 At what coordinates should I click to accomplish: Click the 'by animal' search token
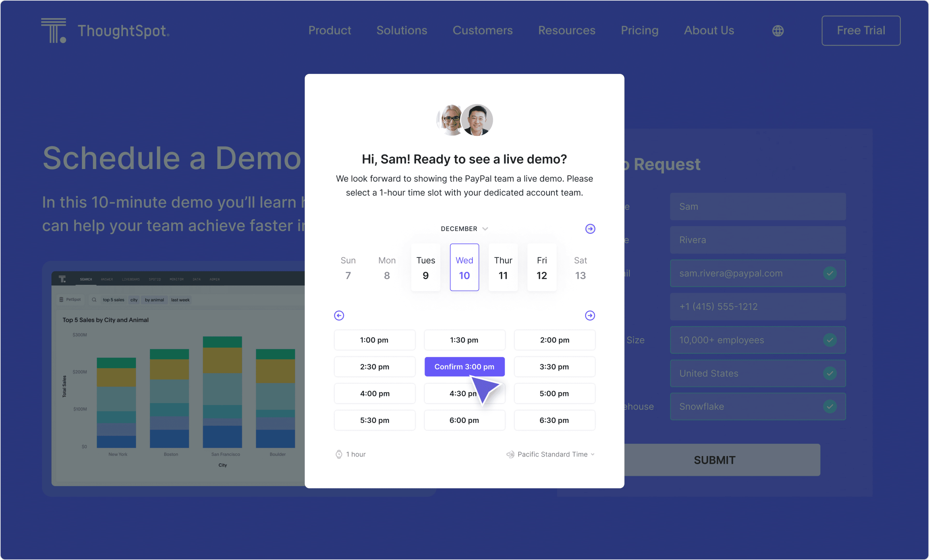[x=154, y=300]
